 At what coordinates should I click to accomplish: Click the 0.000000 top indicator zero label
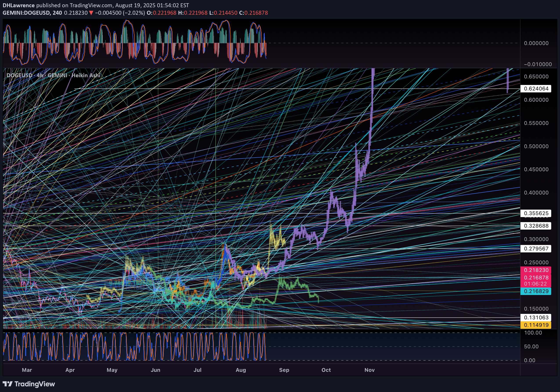tap(536, 43)
